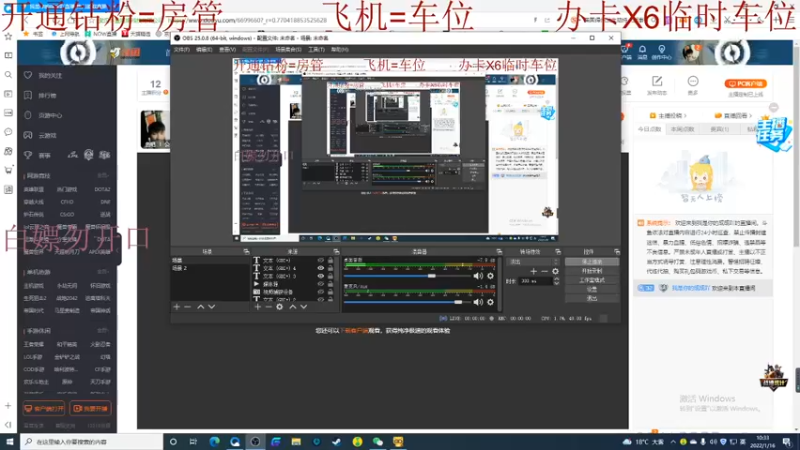The image size is (800, 450).
Task: Pop out the Controls dock panel
Action: [x=617, y=252]
